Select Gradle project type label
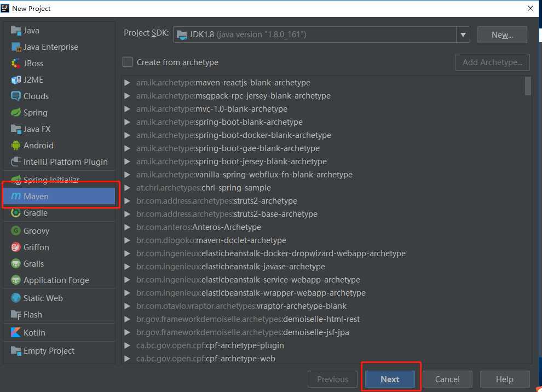Screen dimensions: 542x392 (x=36, y=213)
